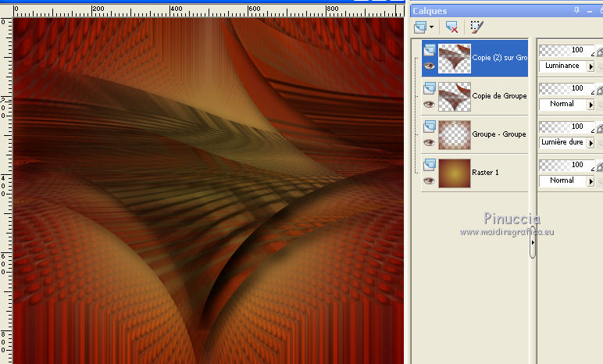Click the Edit Selection icon in the Calques toolbar
This screenshot has width=603, height=364.
[x=477, y=27]
